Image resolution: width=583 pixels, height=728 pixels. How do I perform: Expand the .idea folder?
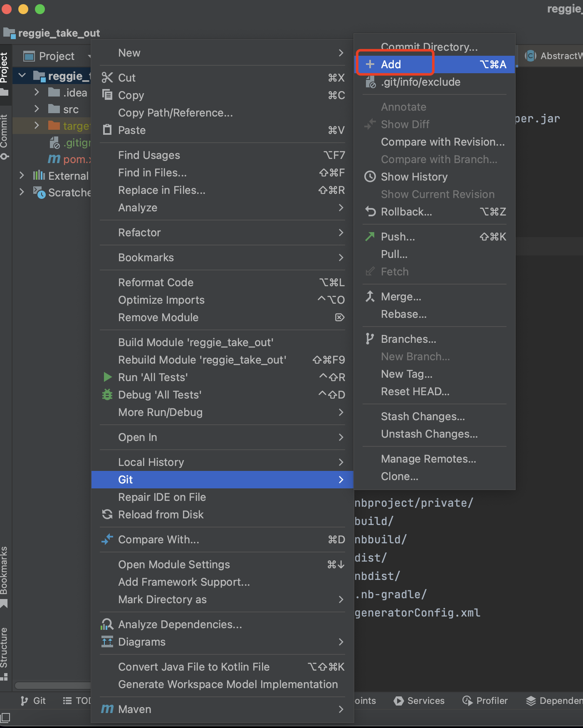click(37, 92)
